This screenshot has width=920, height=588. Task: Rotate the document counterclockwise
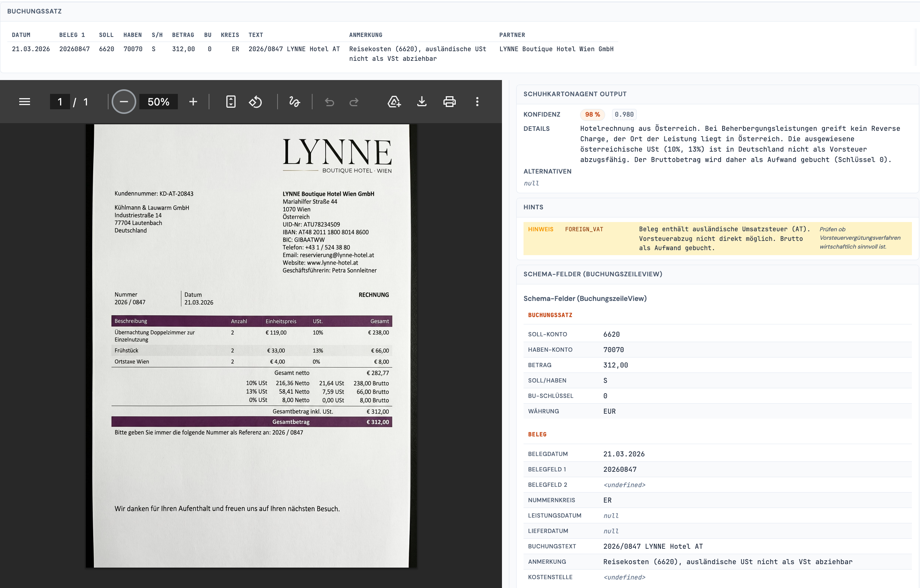[255, 102]
